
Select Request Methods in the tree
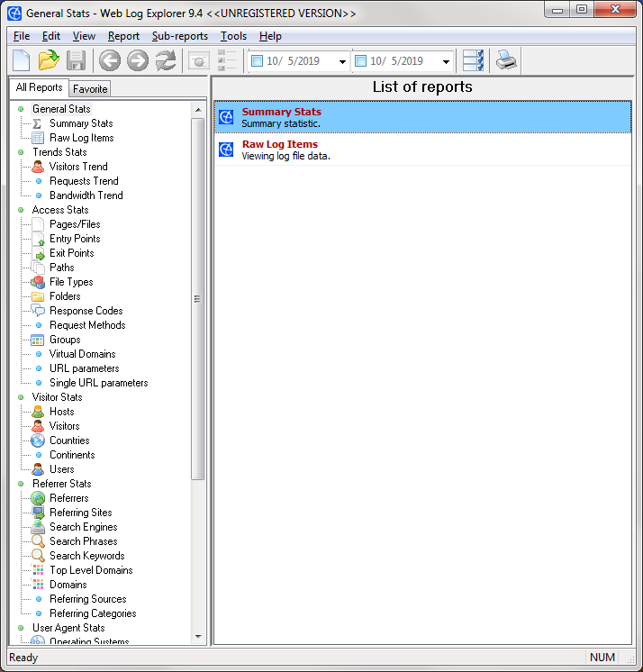[87, 325]
